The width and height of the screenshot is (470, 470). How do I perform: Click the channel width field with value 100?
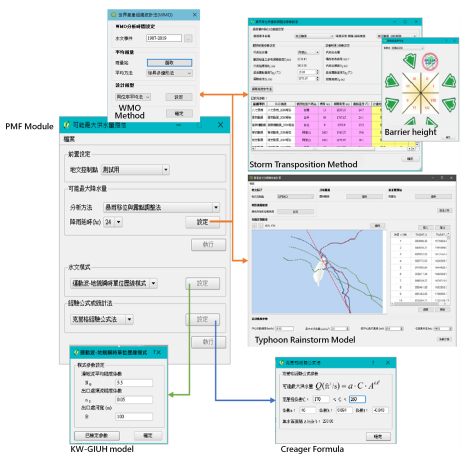point(134,417)
